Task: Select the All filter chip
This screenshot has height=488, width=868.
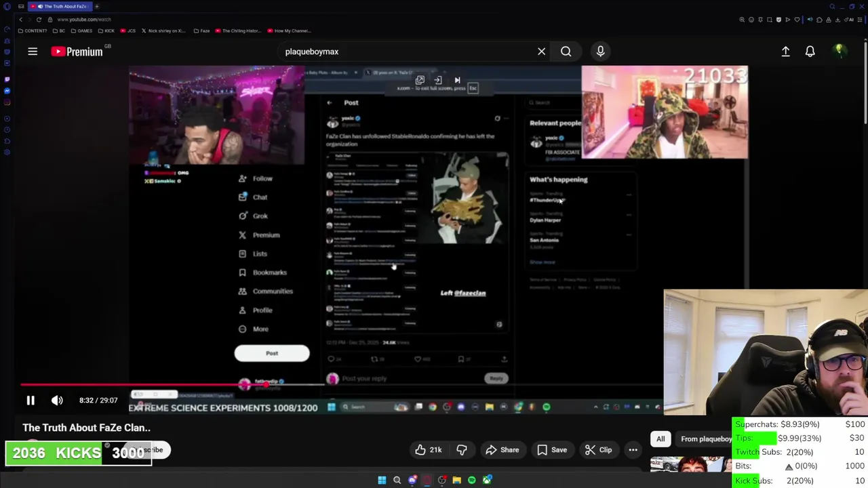Action: (660, 439)
